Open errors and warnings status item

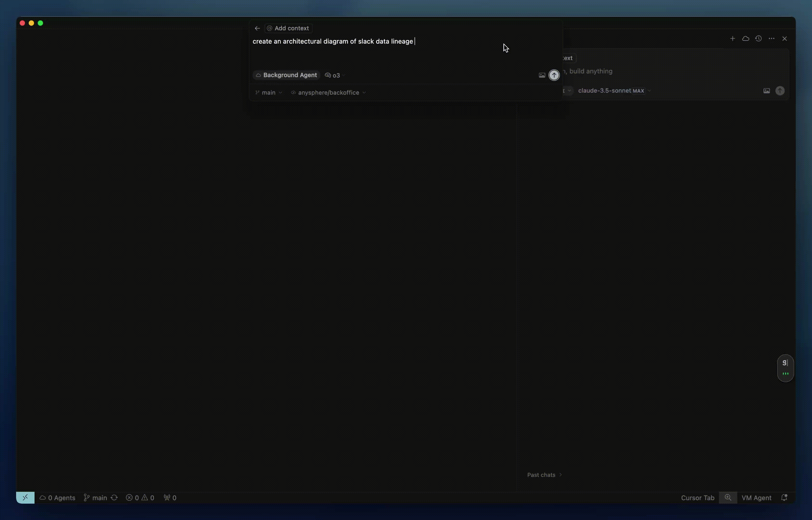point(140,498)
